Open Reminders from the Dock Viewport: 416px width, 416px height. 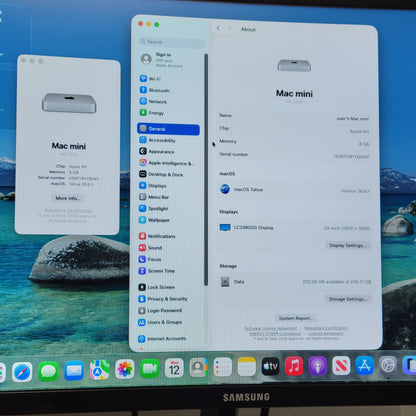point(222,367)
